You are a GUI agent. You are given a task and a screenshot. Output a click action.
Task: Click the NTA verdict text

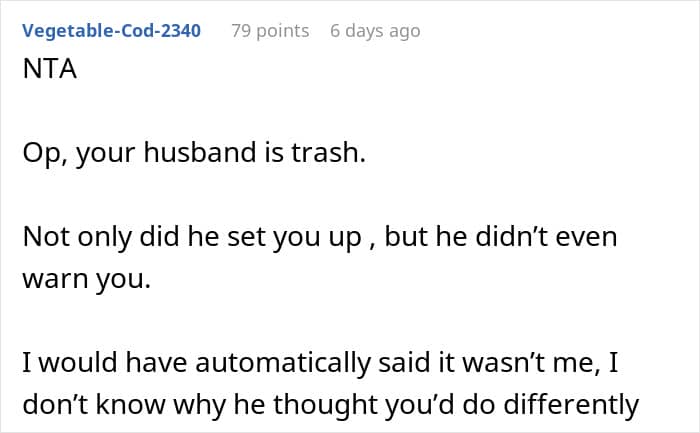point(50,69)
